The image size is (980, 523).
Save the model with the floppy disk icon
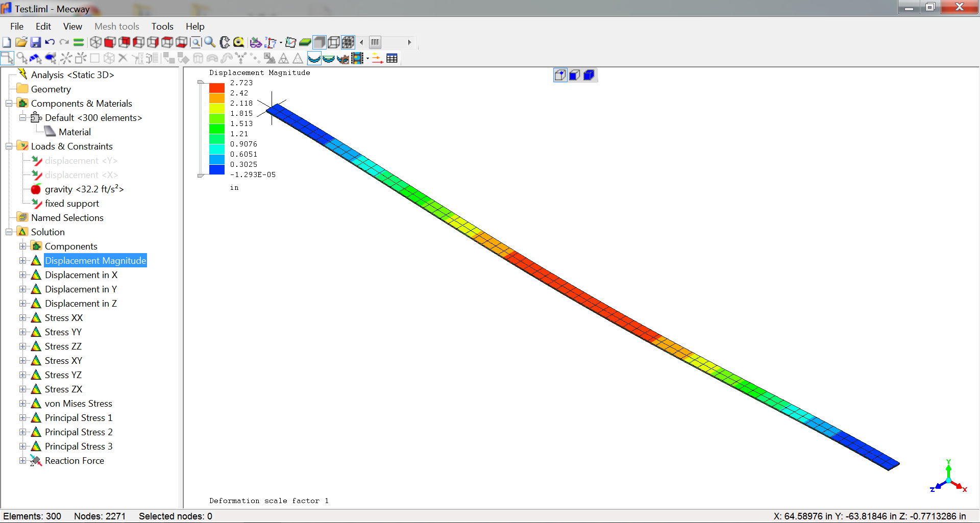(x=35, y=42)
